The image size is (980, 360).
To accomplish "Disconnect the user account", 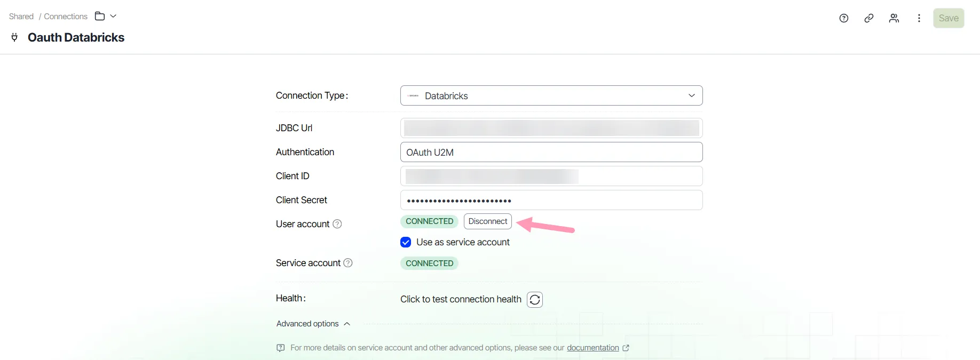I will pyautogui.click(x=488, y=221).
